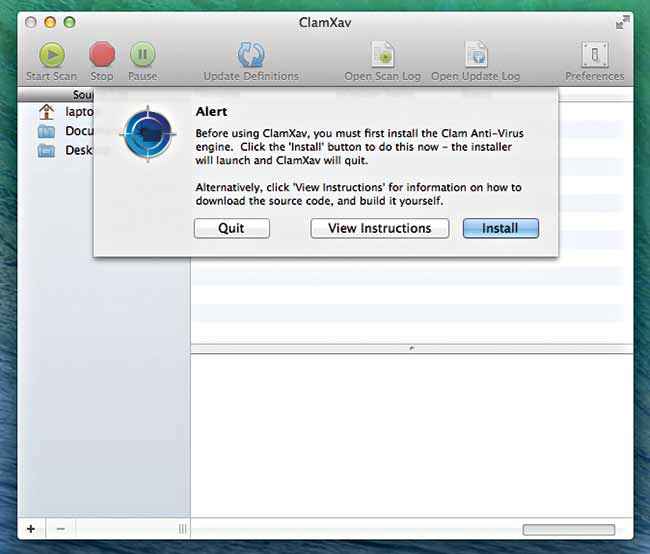
Task: Toggle fullscreen arrows in title bar
Action: point(622,22)
